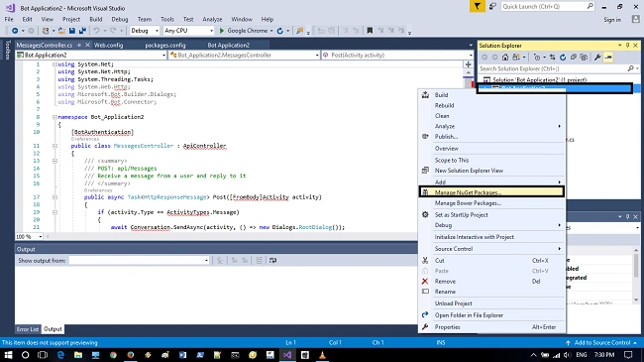Open Debug configuration dropdown
Viewport: 644px width, 362px height.
click(145, 31)
